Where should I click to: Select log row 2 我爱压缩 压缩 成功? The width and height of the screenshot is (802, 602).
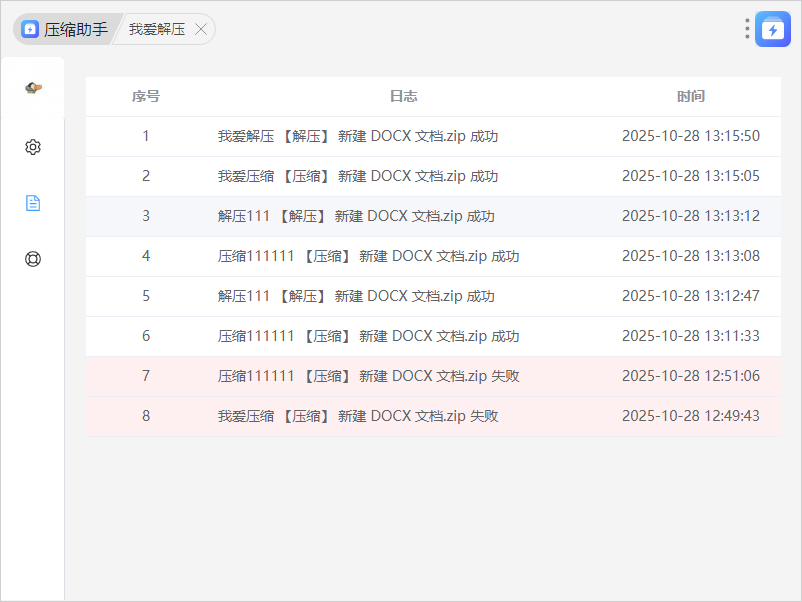point(358,176)
